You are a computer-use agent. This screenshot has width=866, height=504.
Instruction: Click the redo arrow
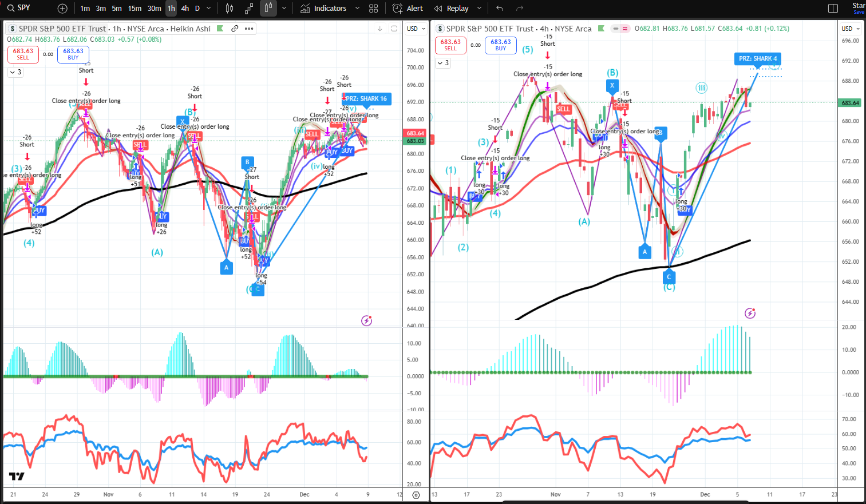(x=520, y=9)
